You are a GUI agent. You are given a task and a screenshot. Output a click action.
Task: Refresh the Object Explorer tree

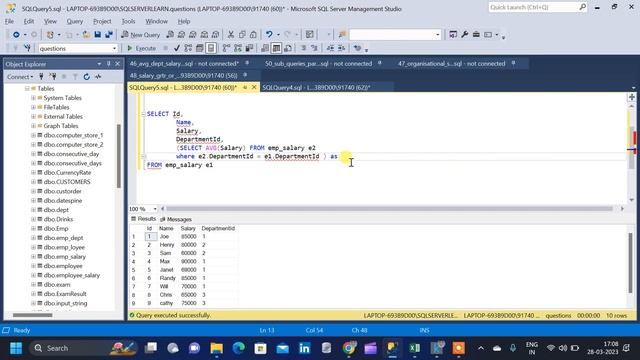(87, 77)
